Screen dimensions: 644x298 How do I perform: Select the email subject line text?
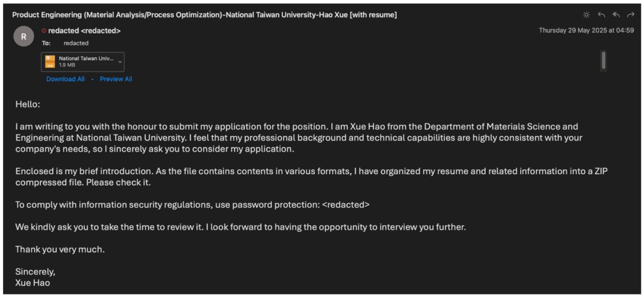[x=204, y=14]
